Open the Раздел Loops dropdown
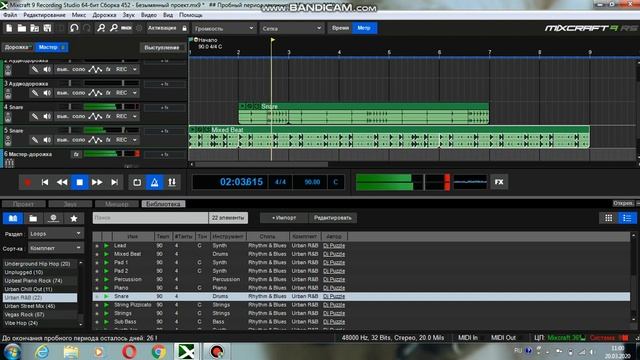The width and height of the screenshot is (640, 360). (x=56, y=234)
